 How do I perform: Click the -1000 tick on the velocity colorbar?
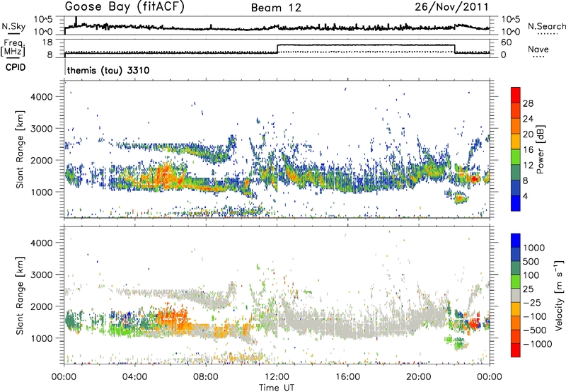(x=537, y=344)
